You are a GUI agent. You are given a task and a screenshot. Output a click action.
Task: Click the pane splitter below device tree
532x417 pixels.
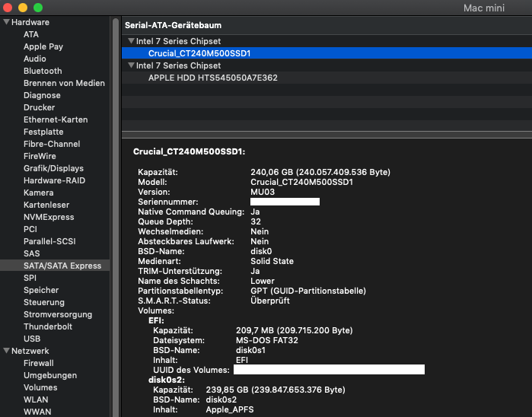click(x=327, y=135)
